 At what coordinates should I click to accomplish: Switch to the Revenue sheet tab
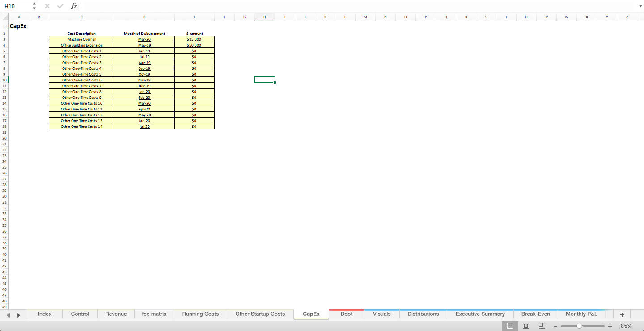(x=115, y=314)
